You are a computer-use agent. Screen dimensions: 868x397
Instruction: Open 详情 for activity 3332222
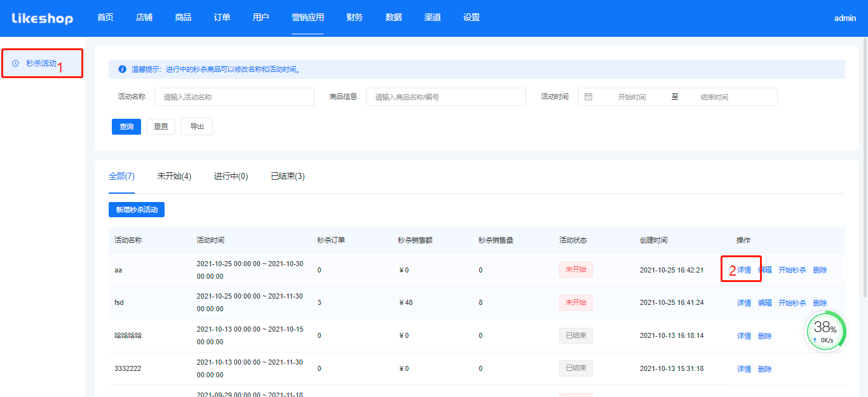pos(744,369)
